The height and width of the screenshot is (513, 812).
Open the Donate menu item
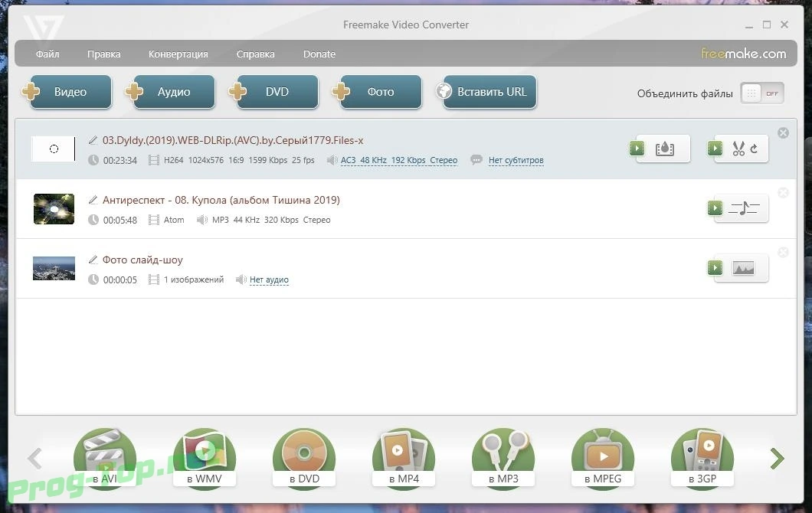319,54
